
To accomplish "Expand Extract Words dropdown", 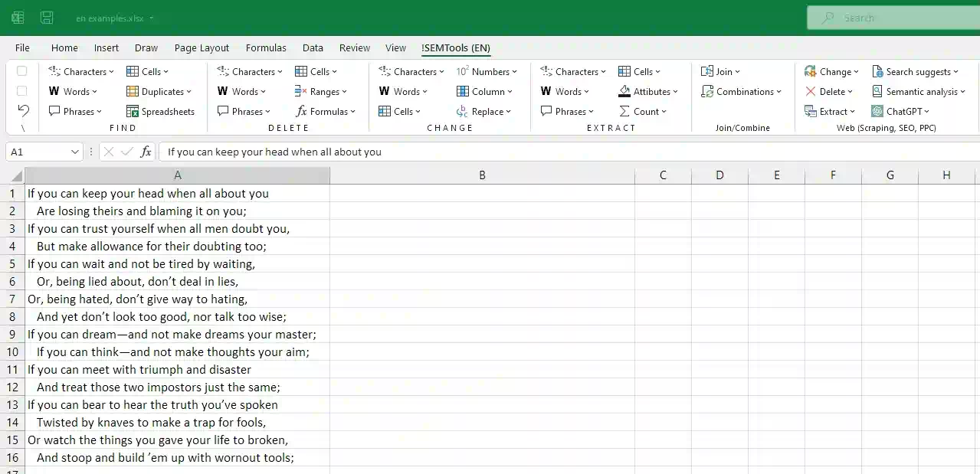I will (x=587, y=92).
